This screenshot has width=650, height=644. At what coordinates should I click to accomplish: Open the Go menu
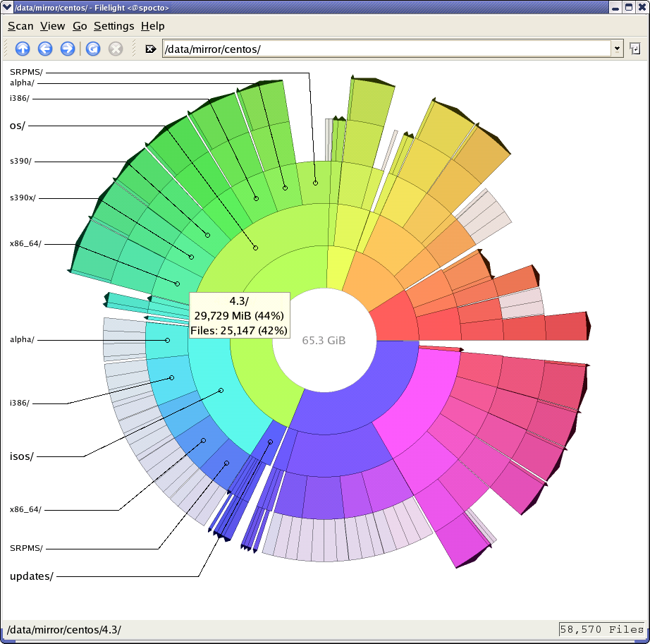(80, 26)
